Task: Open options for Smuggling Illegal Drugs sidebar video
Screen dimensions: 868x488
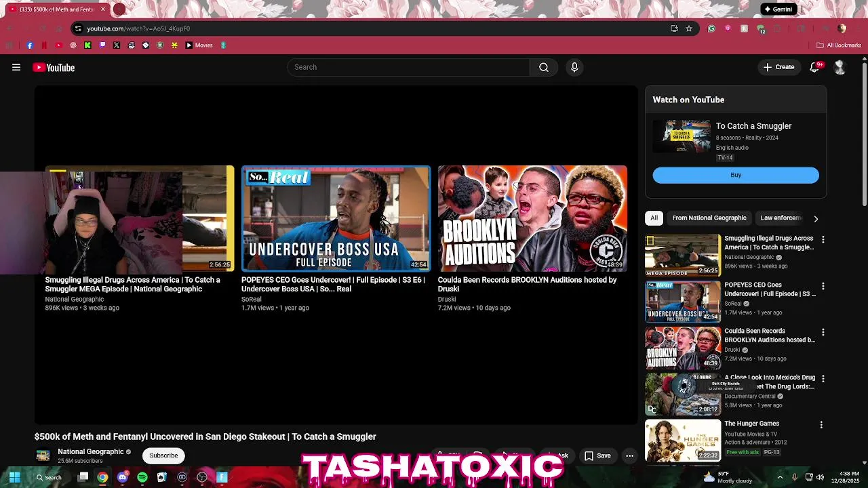Action: 823,240
